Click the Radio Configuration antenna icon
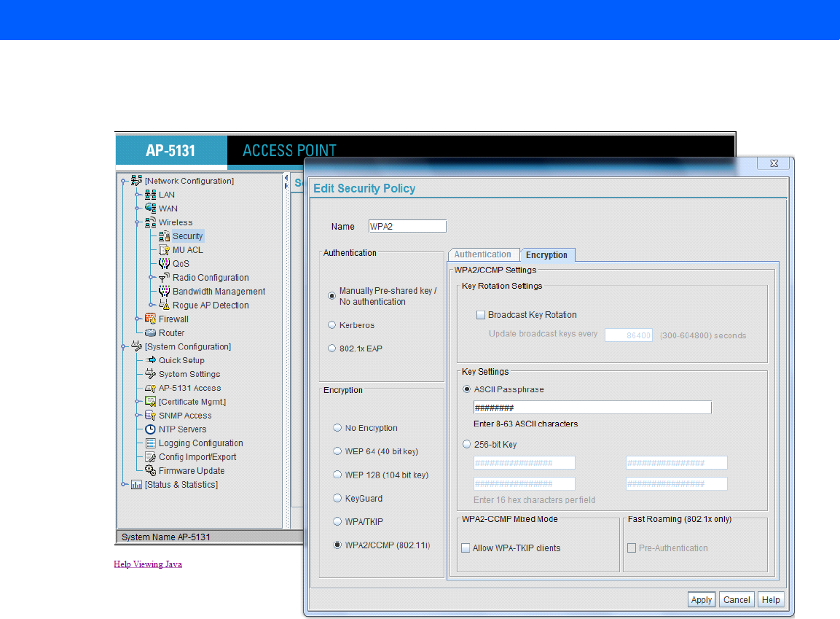The height and width of the screenshot is (619, 840). point(165,277)
